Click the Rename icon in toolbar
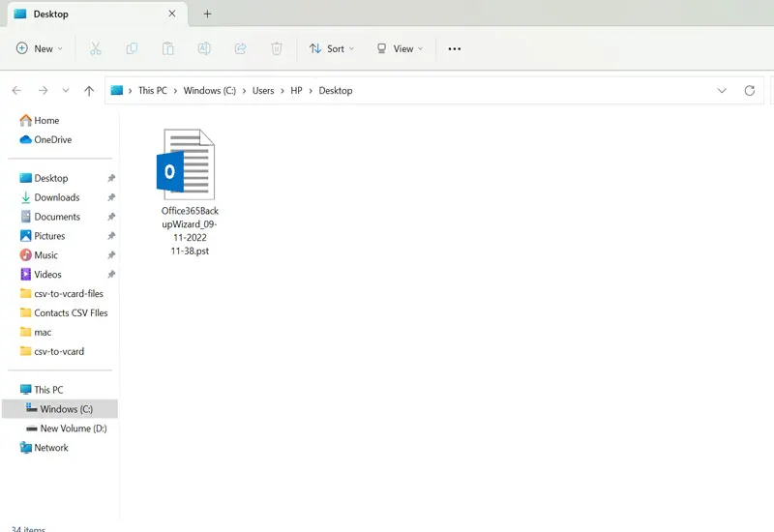 pos(204,48)
